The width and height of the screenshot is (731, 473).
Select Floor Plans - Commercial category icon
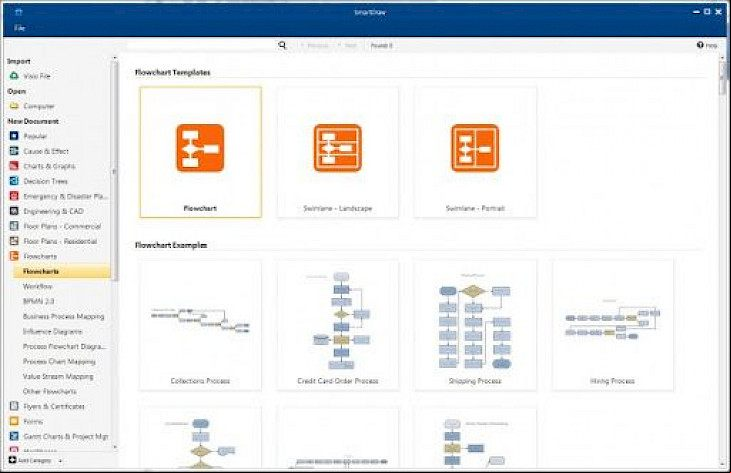pos(14,226)
